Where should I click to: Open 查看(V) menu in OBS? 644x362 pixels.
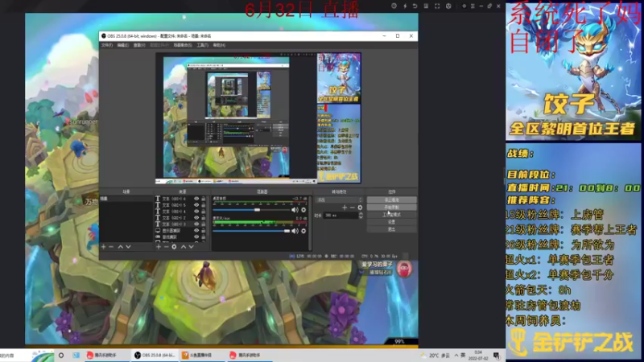[x=139, y=45]
